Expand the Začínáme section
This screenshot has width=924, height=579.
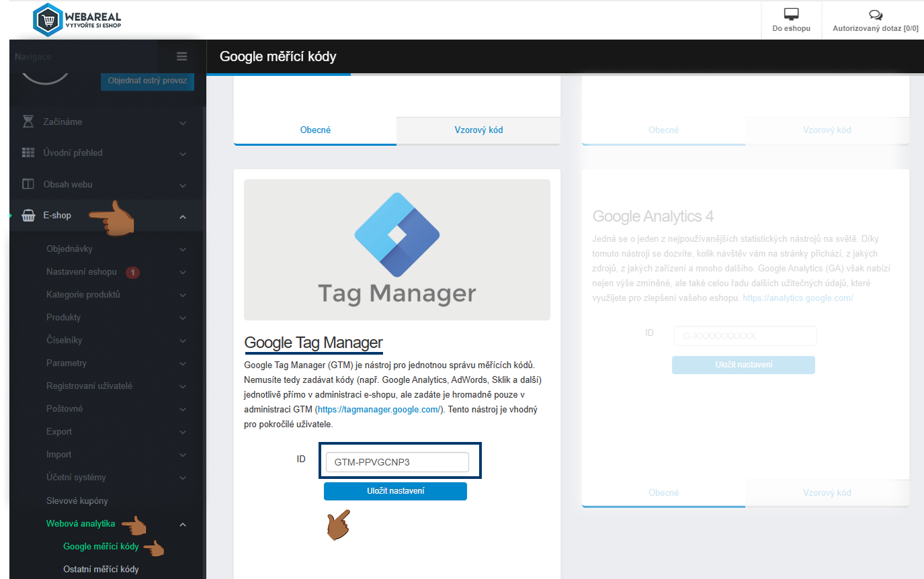[182, 123]
